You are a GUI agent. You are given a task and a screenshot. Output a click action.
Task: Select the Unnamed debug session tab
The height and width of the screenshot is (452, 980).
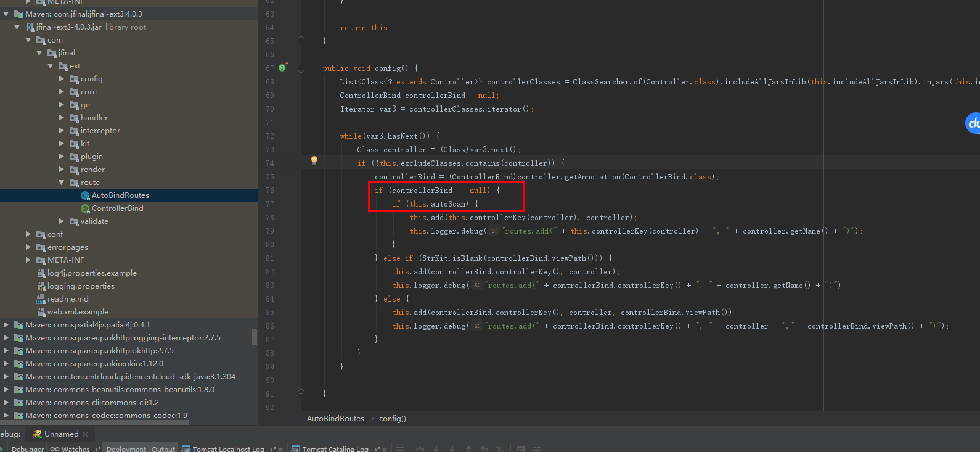[x=61, y=434]
